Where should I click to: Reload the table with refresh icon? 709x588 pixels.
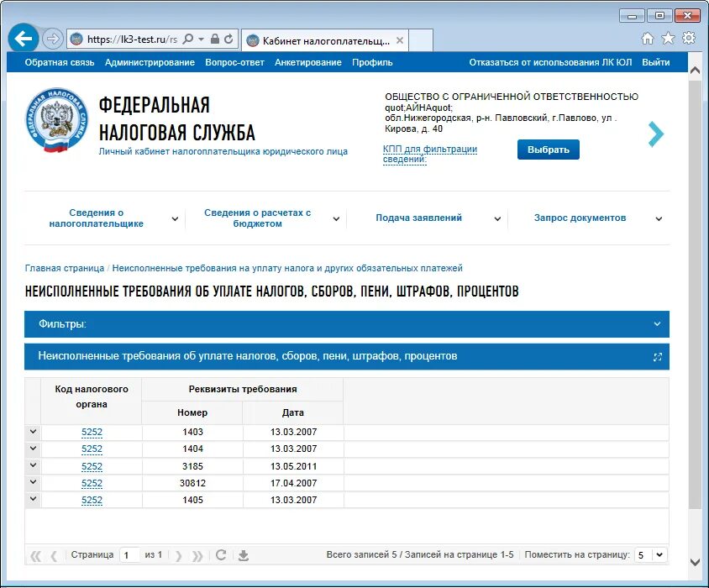[x=221, y=555]
